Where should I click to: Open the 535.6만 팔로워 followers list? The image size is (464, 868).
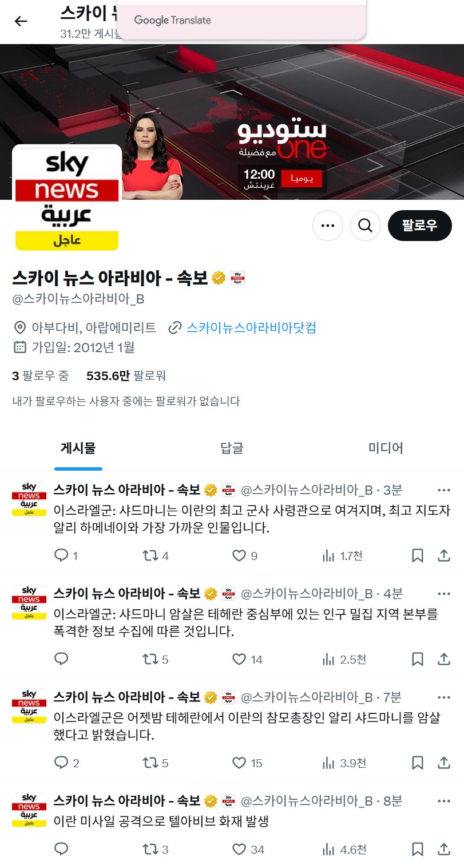[x=126, y=376]
